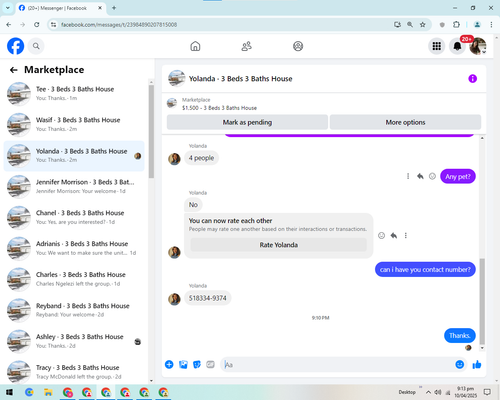Click the Facebook search magnifier icon

pos(36,46)
